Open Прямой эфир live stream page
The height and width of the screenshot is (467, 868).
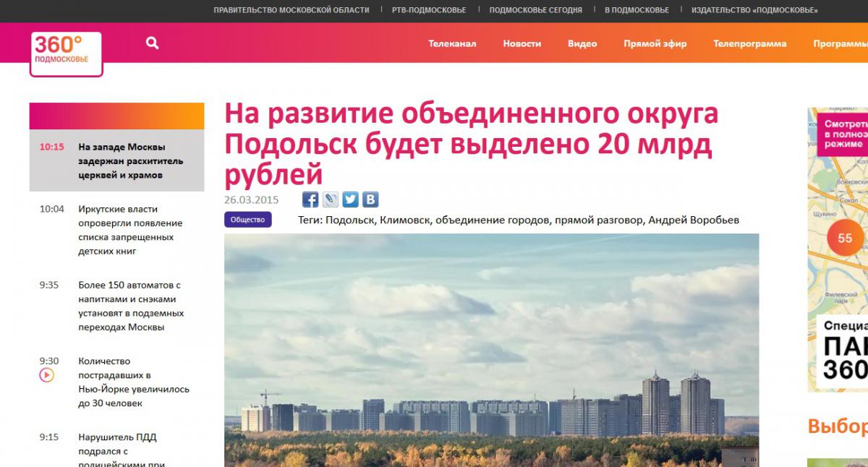(655, 43)
